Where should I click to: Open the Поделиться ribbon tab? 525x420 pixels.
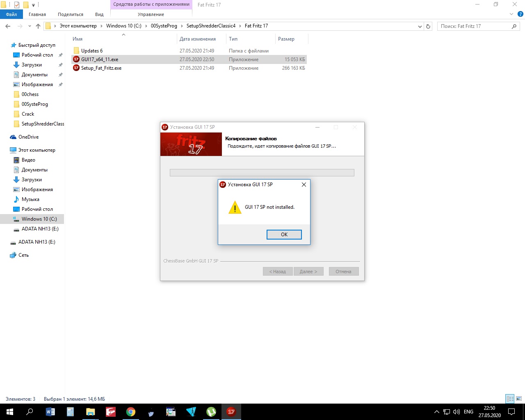[71, 14]
